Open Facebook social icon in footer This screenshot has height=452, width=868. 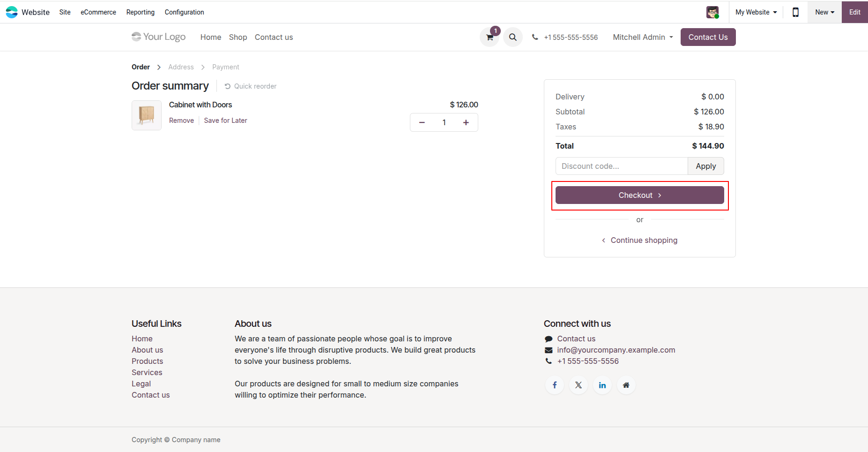point(555,385)
